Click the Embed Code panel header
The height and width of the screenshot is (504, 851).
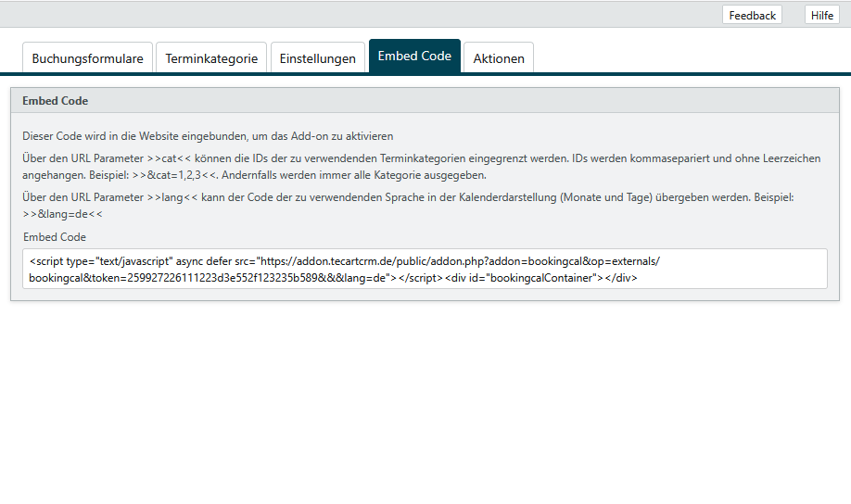tap(425, 100)
